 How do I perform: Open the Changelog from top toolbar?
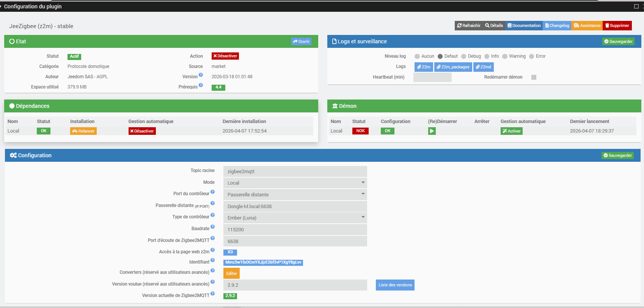(557, 25)
